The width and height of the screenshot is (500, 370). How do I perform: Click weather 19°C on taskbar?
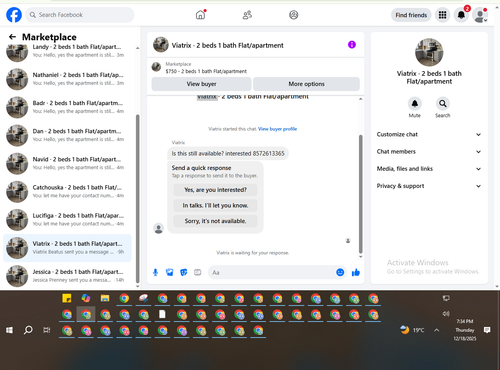(413, 330)
